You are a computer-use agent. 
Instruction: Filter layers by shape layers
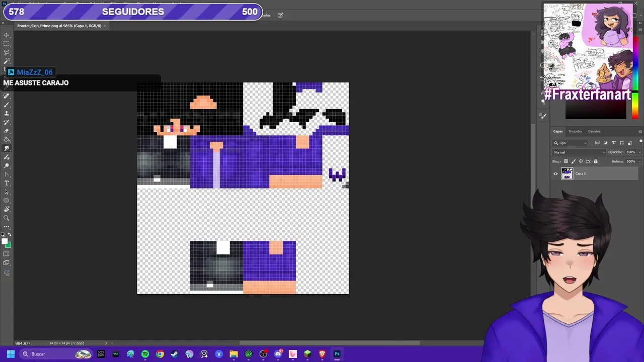tap(621, 143)
